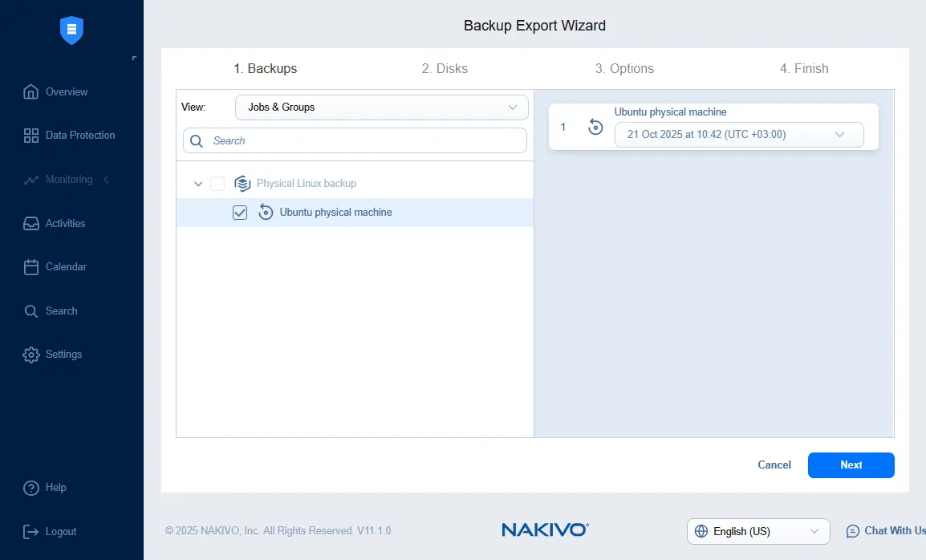Click the Ubuntu physical machine title in selected card
Screen dimensions: 926x560
coord(670,112)
